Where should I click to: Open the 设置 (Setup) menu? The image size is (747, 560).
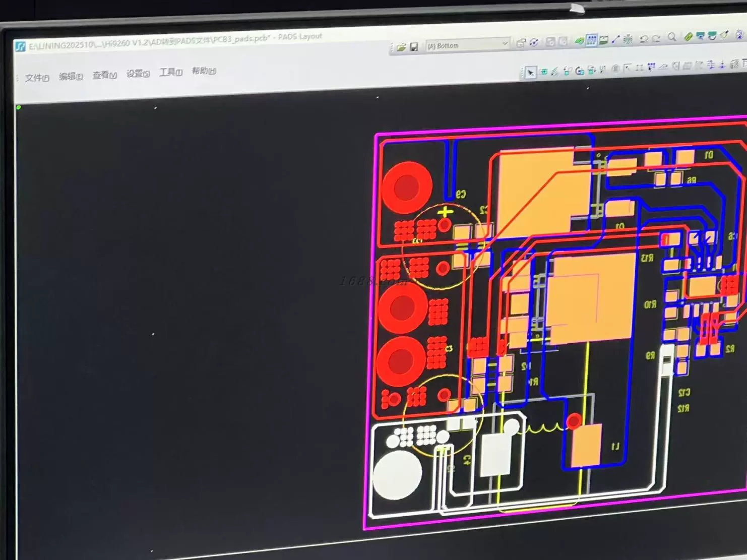point(138,74)
